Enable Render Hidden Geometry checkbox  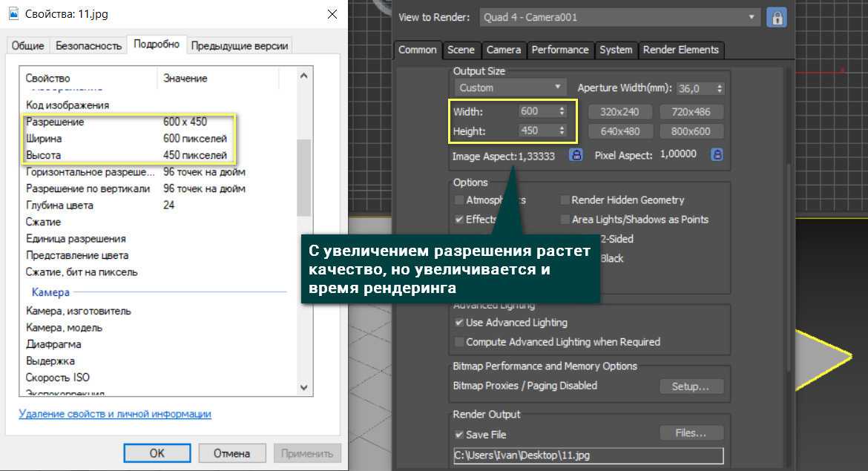click(x=565, y=200)
